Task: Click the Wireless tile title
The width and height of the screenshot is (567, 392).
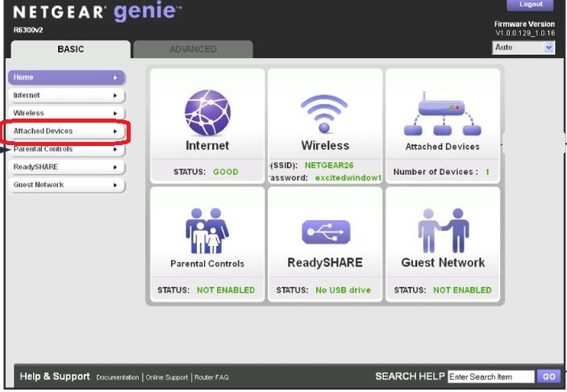Action: (x=325, y=145)
